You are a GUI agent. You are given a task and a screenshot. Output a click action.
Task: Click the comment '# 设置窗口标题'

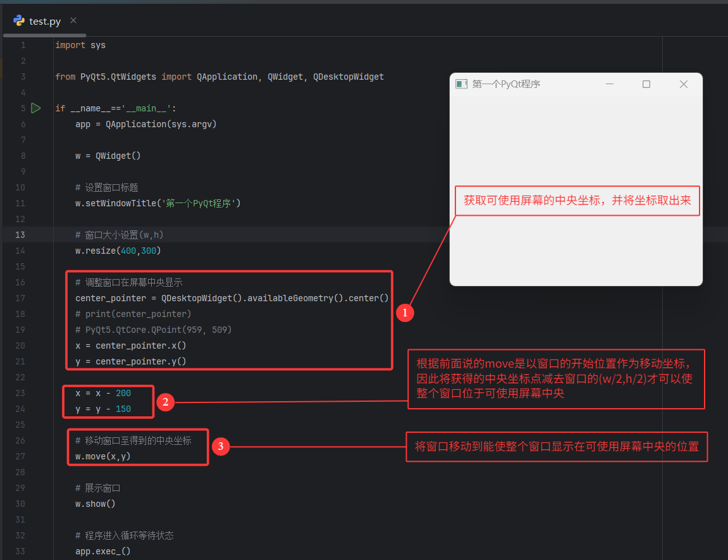(x=107, y=187)
